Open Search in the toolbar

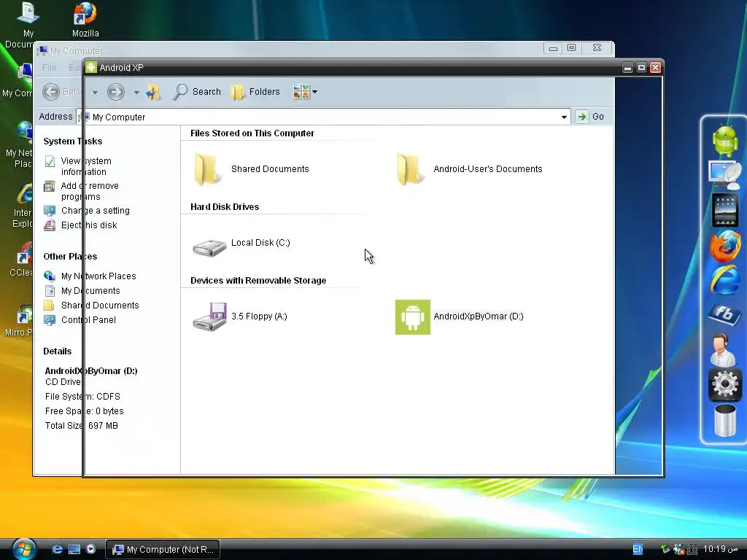tap(197, 91)
